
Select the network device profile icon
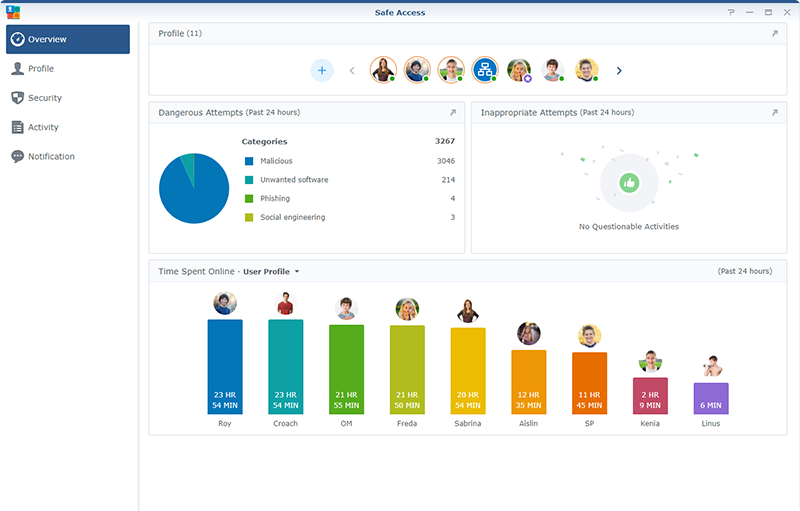pyautogui.click(x=485, y=70)
